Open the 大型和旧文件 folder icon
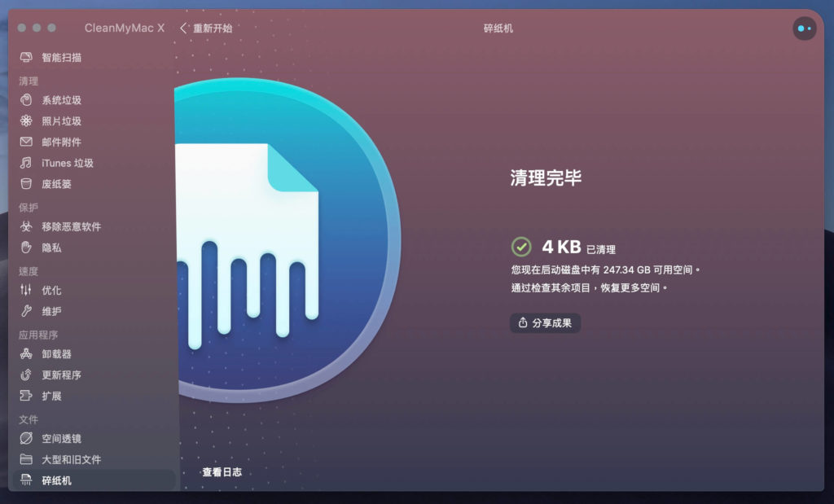Image resolution: width=834 pixels, height=504 pixels. point(26,458)
